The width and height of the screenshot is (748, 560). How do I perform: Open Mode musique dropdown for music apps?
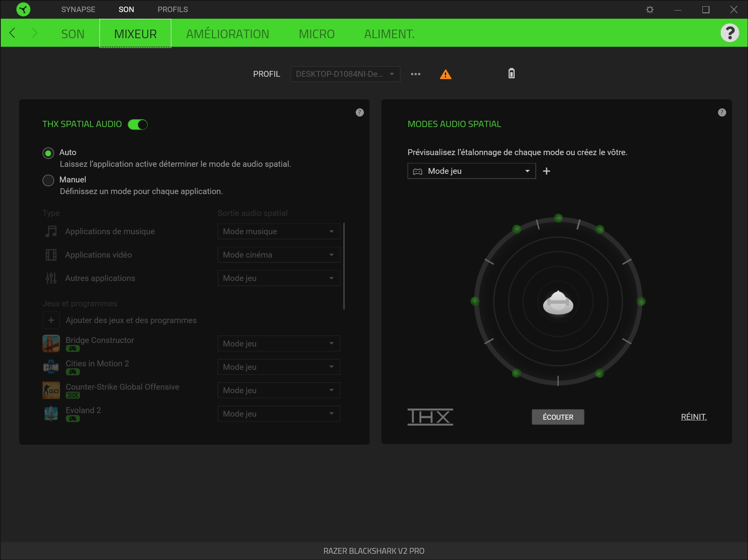coord(279,231)
